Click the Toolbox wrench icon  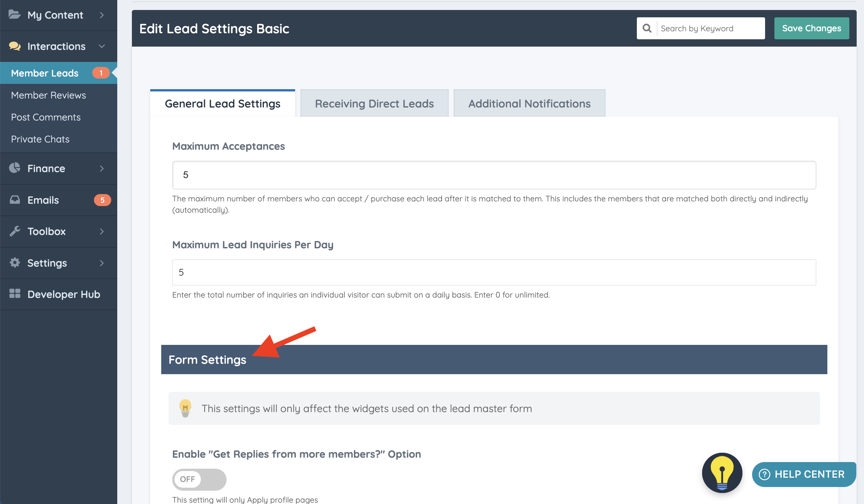15,231
